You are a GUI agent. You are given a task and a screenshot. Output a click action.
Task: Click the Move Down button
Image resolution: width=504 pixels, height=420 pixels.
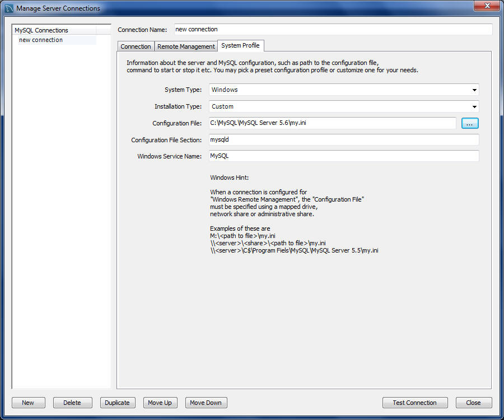[x=206, y=403]
